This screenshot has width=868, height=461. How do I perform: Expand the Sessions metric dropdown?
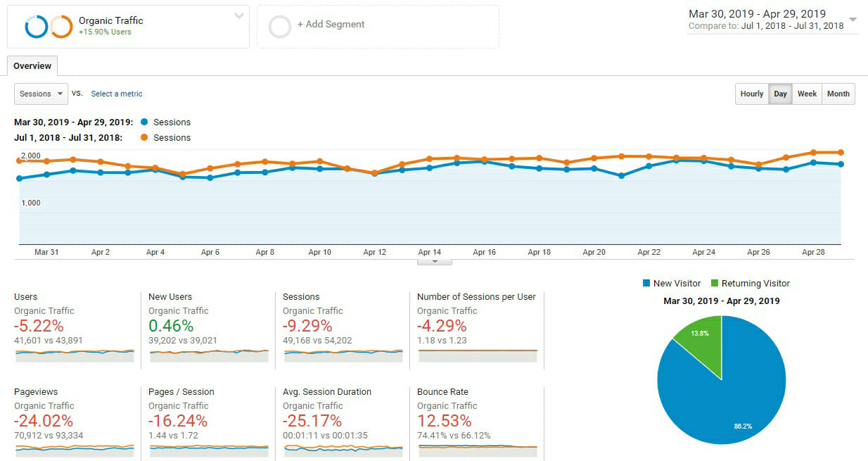coord(41,94)
